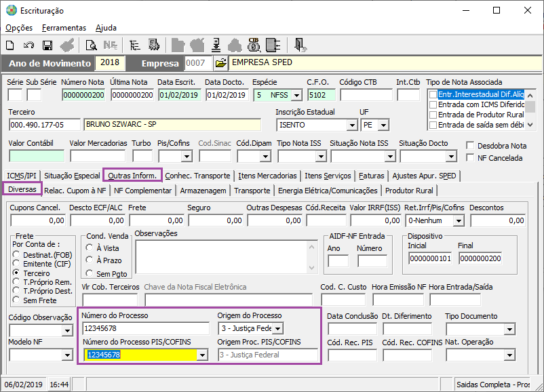Expand the Espécie dropdown
This screenshot has height=392, width=544.
click(x=296, y=96)
